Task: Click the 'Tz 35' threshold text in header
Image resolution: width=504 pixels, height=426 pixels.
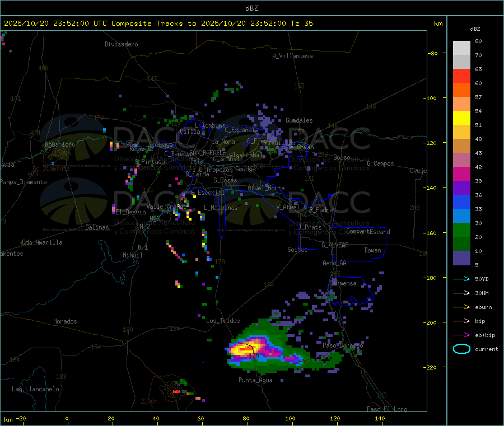Action: click(x=301, y=23)
